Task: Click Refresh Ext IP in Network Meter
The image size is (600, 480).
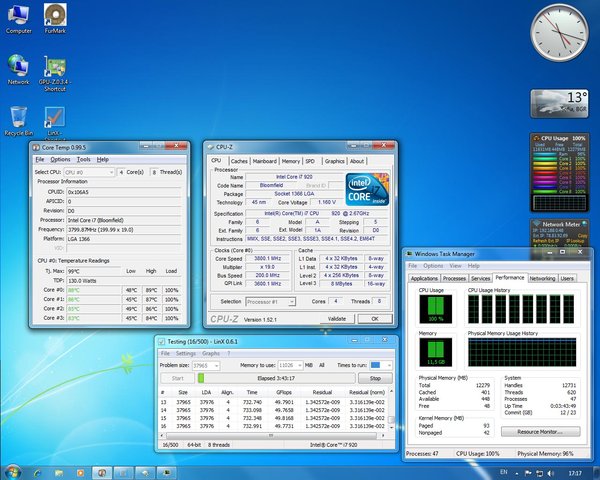Action: point(545,241)
